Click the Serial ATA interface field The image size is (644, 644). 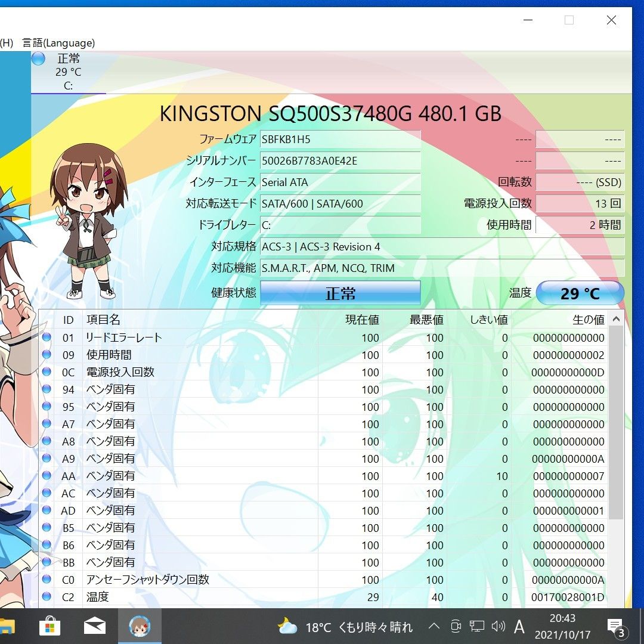coord(340,182)
